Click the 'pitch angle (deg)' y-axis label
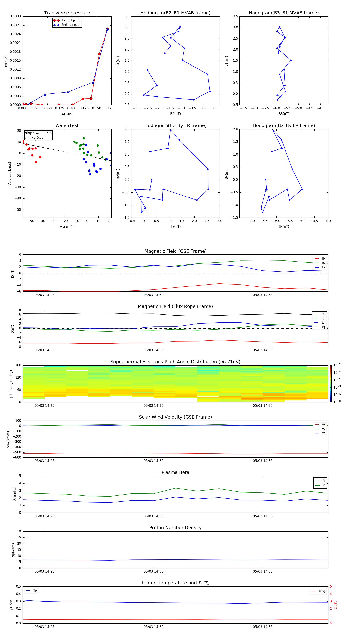The width and height of the screenshot is (351, 644). pyautogui.click(x=11, y=384)
